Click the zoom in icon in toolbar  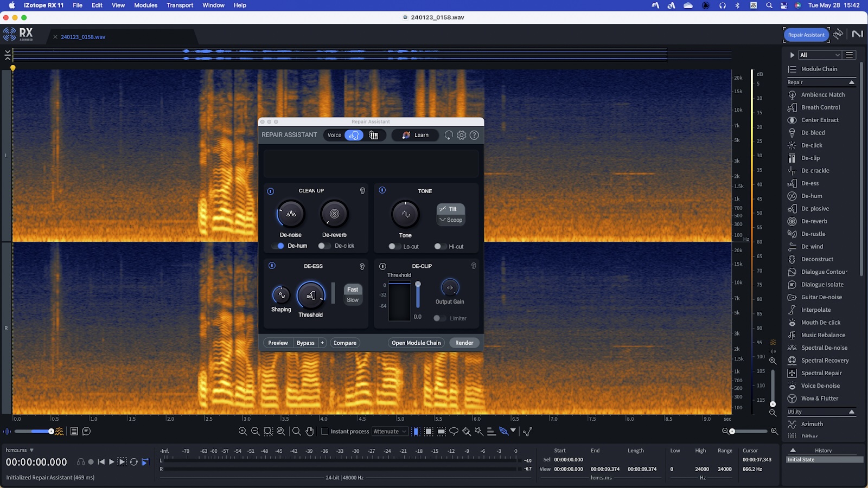click(x=242, y=432)
